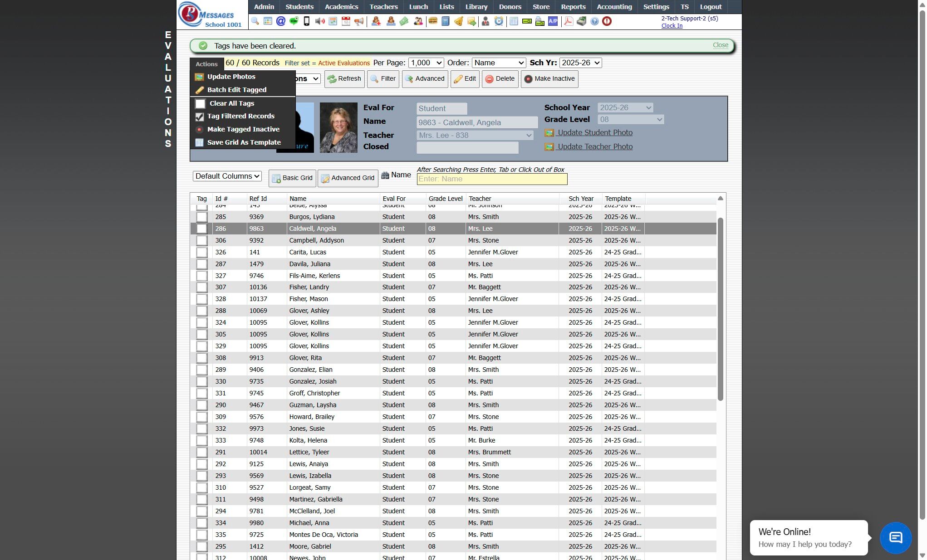Image resolution: width=927 pixels, height=560 pixels.
Task: Click the Make Inactive button
Action: click(549, 79)
